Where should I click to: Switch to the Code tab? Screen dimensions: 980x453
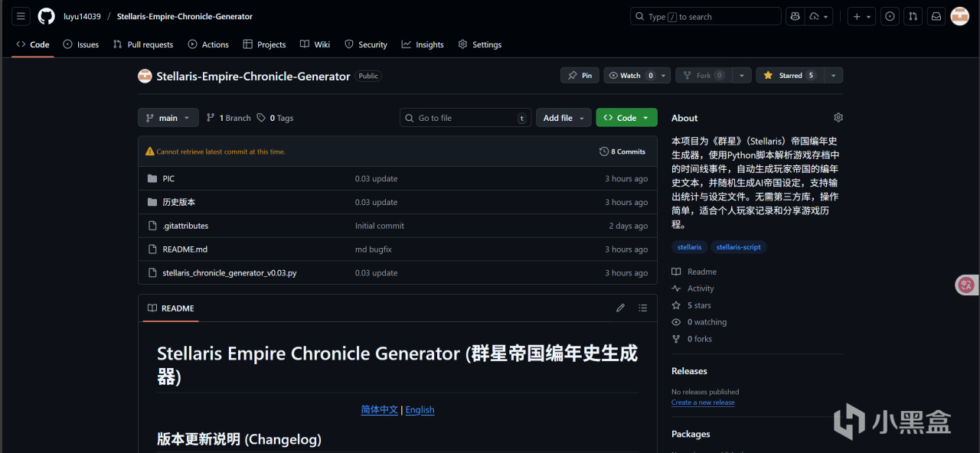click(33, 44)
